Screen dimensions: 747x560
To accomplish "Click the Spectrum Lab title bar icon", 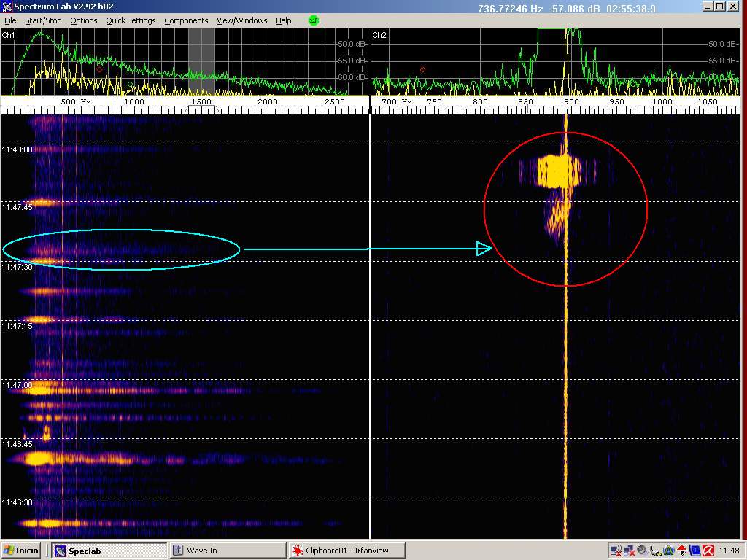I will 7,7.
